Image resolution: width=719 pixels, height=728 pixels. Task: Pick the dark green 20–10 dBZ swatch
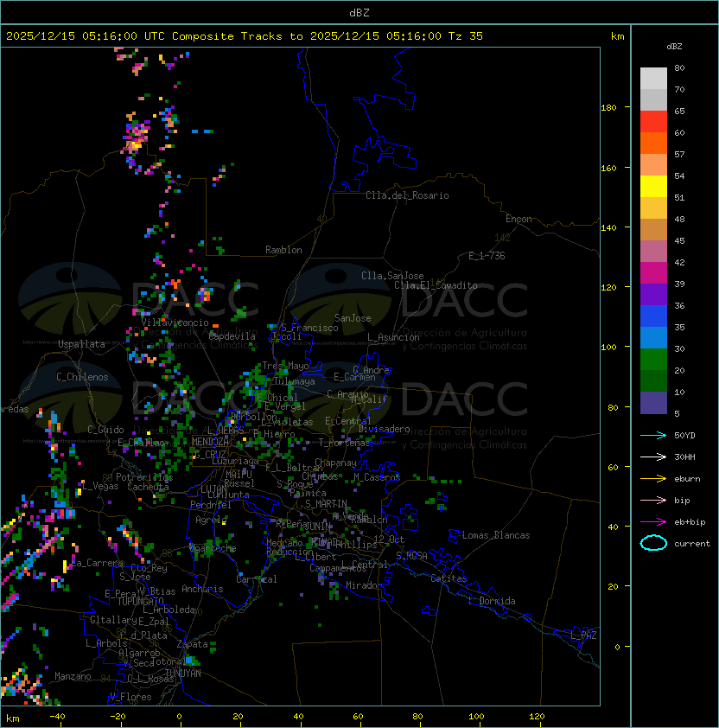tap(653, 380)
